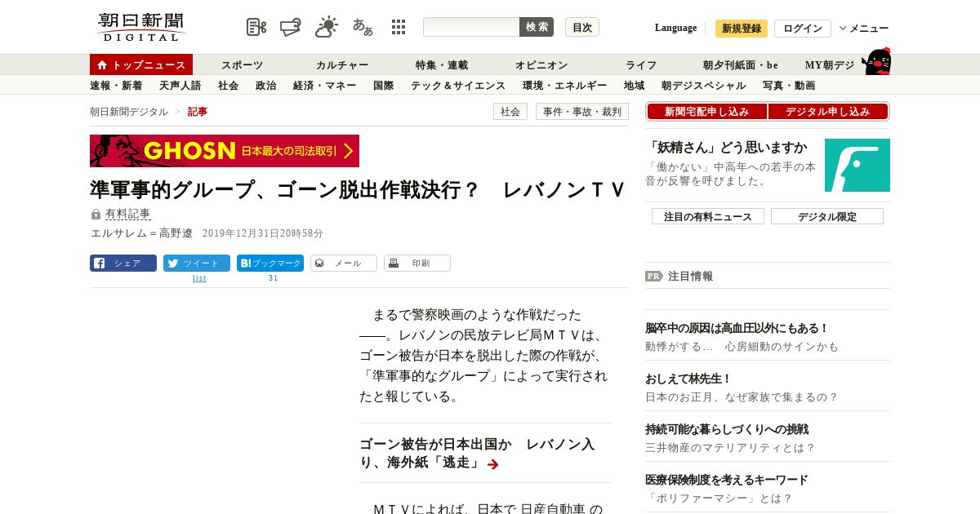Image resolution: width=980 pixels, height=514 pixels.
Task: Select the ライフ tab
Action: pos(641,65)
